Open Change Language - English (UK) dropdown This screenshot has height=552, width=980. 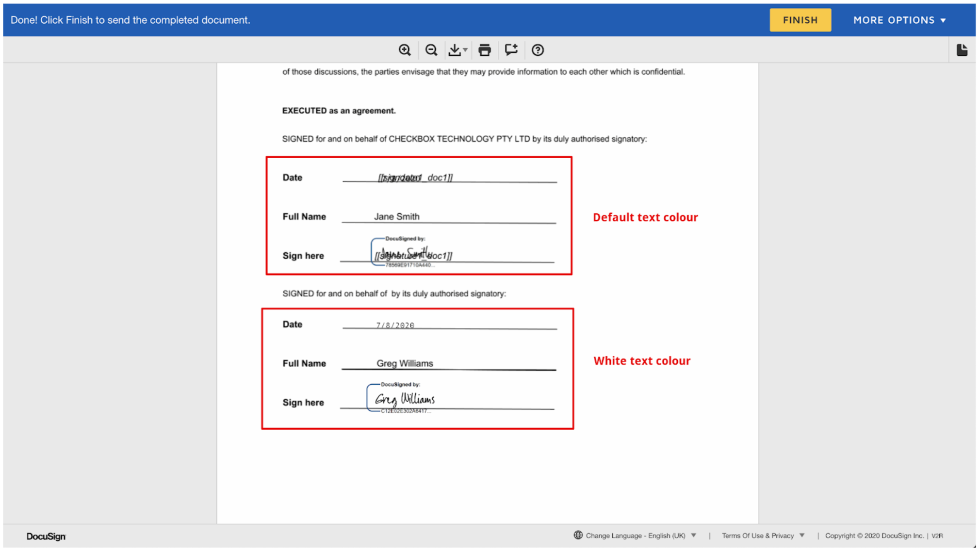click(x=640, y=536)
